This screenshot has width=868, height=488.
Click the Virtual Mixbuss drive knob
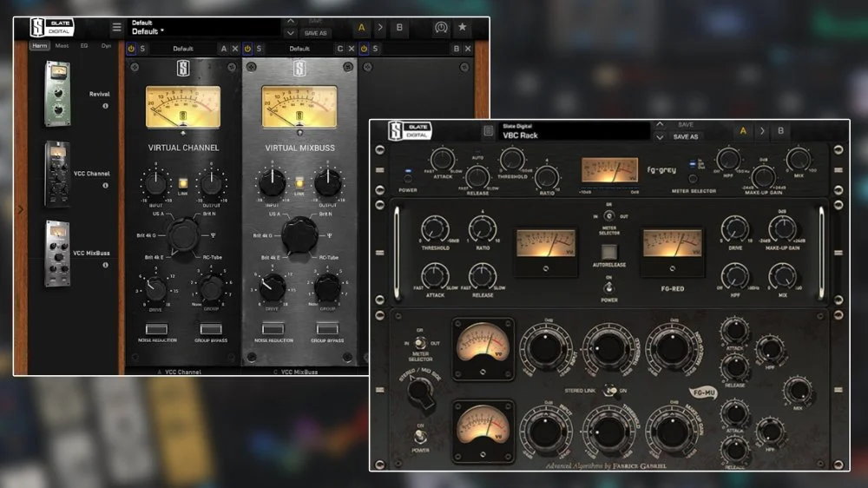point(272,287)
